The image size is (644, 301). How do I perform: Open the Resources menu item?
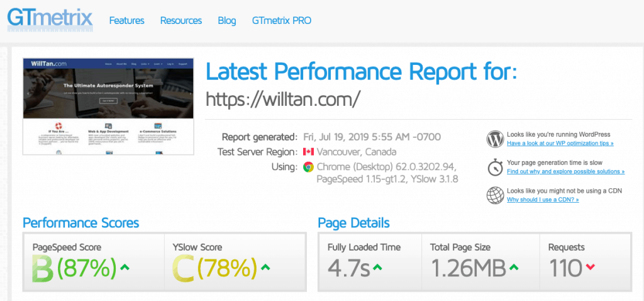[x=180, y=21]
